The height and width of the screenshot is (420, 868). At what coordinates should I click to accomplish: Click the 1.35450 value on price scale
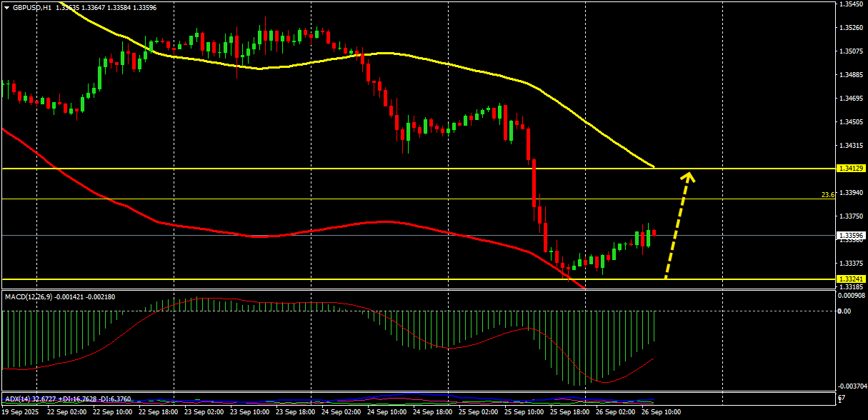click(852, 4)
